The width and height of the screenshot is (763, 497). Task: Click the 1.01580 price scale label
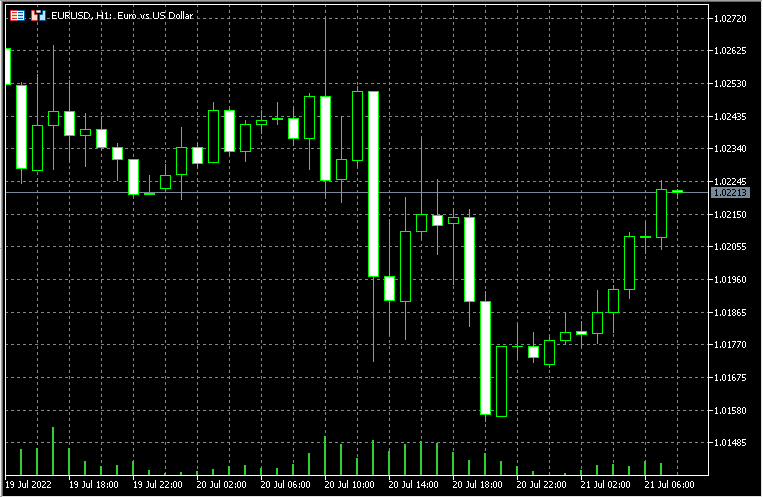pos(730,410)
